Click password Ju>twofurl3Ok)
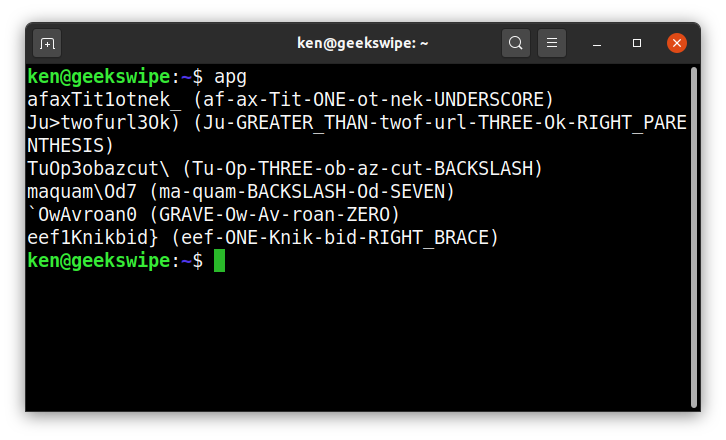Image resolution: width=726 pixels, height=440 pixels. click(103, 123)
